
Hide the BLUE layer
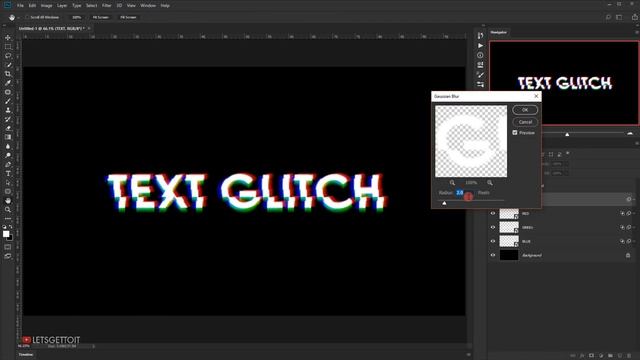(x=493, y=241)
